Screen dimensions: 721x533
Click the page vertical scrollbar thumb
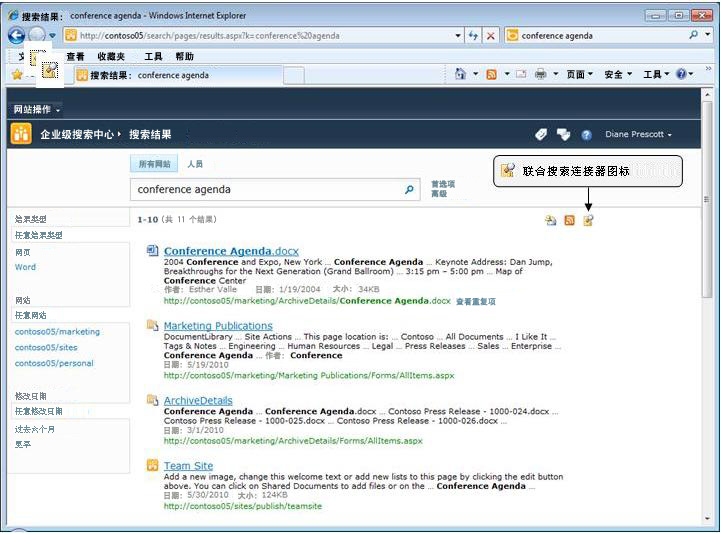tap(707, 200)
